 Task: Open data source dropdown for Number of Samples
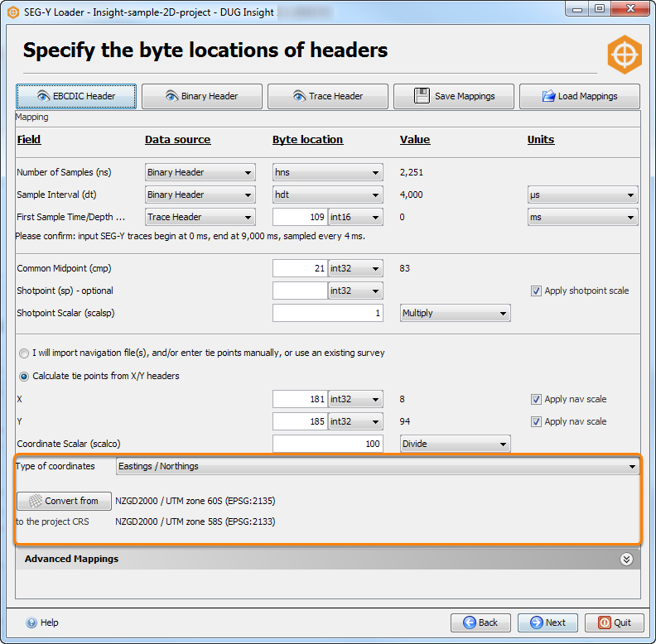pyautogui.click(x=200, y=172)
